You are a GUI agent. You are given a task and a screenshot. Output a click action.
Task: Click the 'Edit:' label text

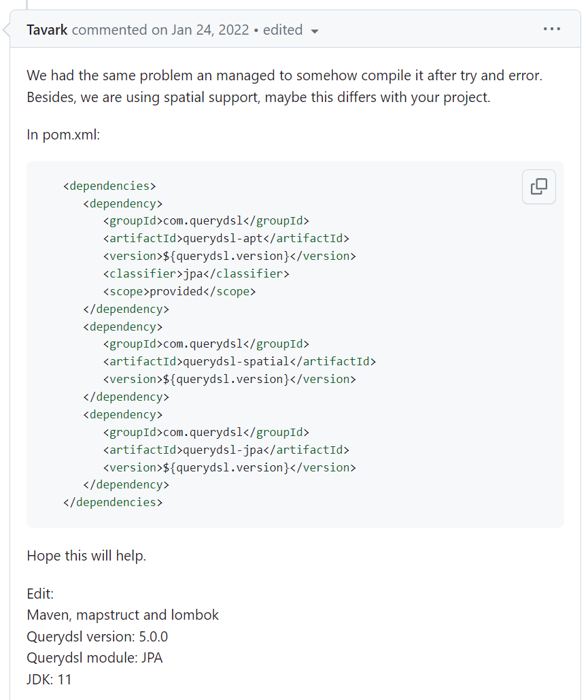click(40, 594)
